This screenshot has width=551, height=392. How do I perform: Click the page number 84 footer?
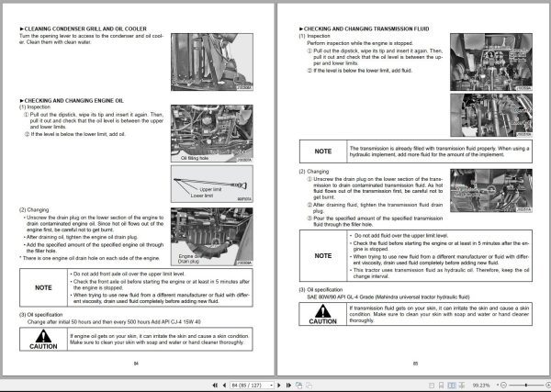[136, 364]
